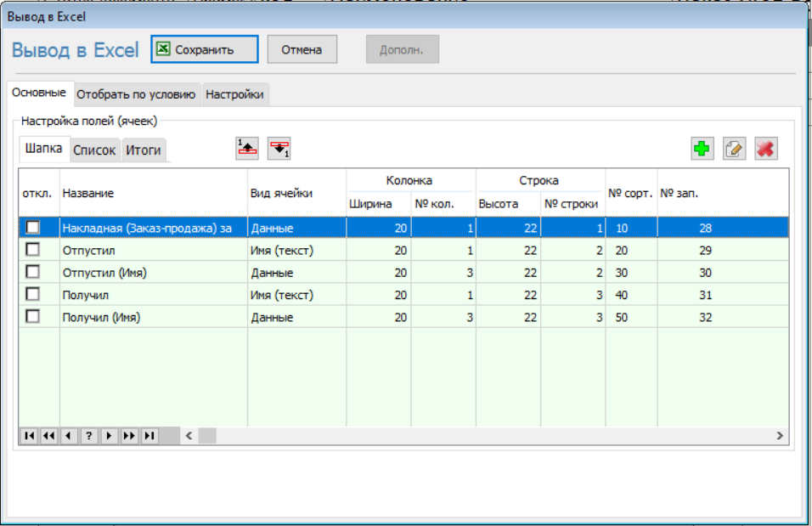The height and width of the screenshot is (526, 812).
Task: Select the Отпустил (Имя) table row
Action: [153, 273]
